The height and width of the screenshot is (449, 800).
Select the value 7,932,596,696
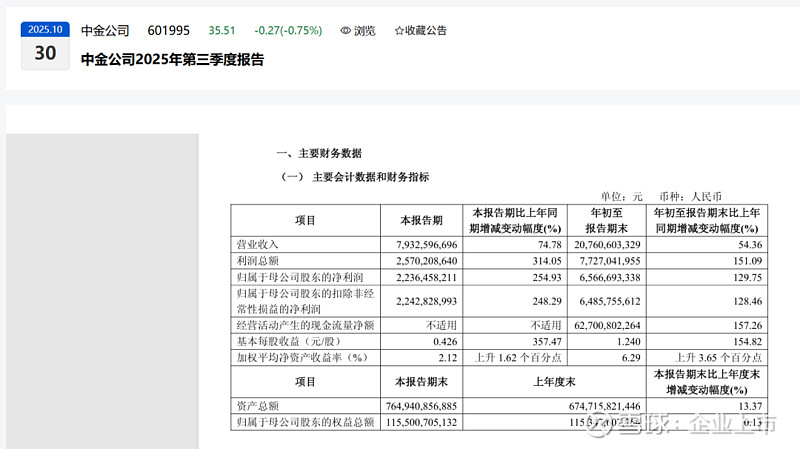[427, 245]
